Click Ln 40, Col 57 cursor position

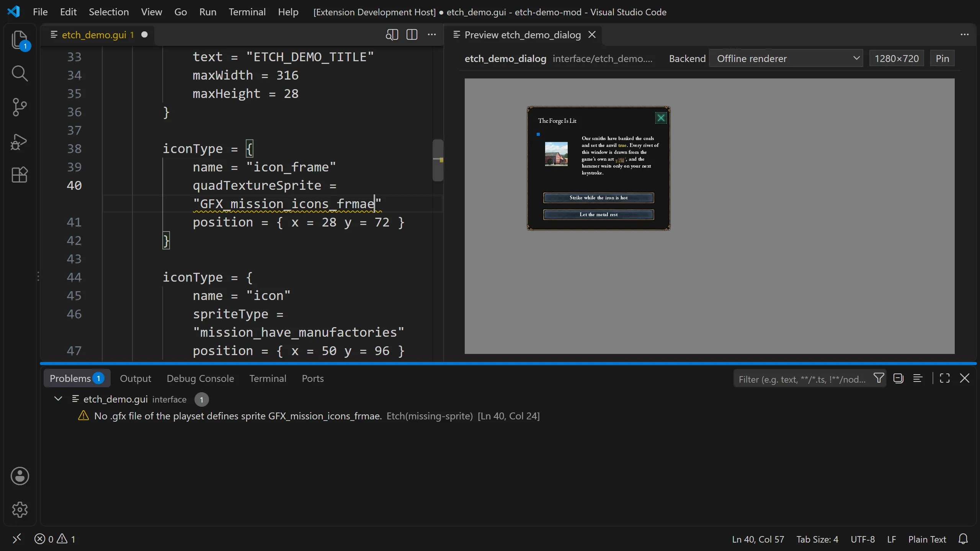pos(758,539)
